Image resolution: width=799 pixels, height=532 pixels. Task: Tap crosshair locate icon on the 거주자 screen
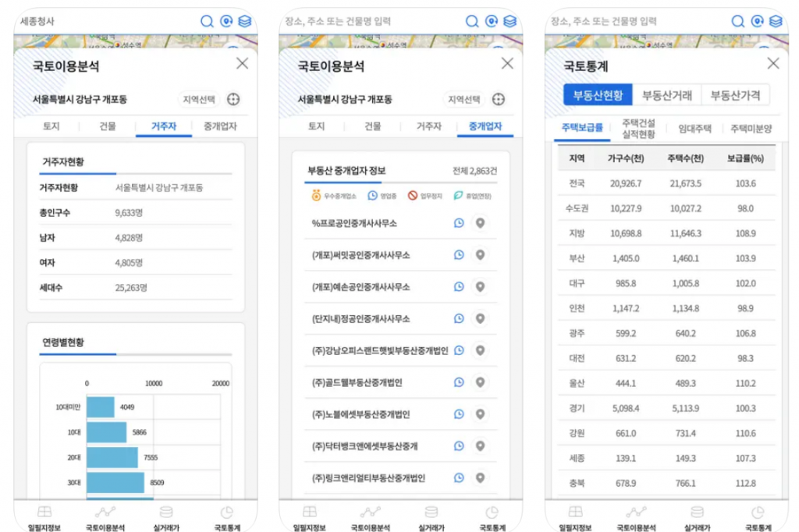point(233,99)
